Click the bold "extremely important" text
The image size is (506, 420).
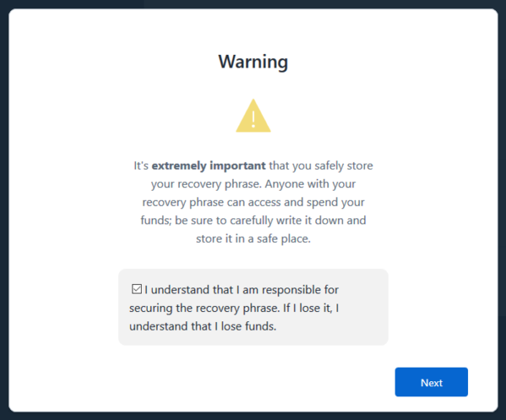(209, 165)
